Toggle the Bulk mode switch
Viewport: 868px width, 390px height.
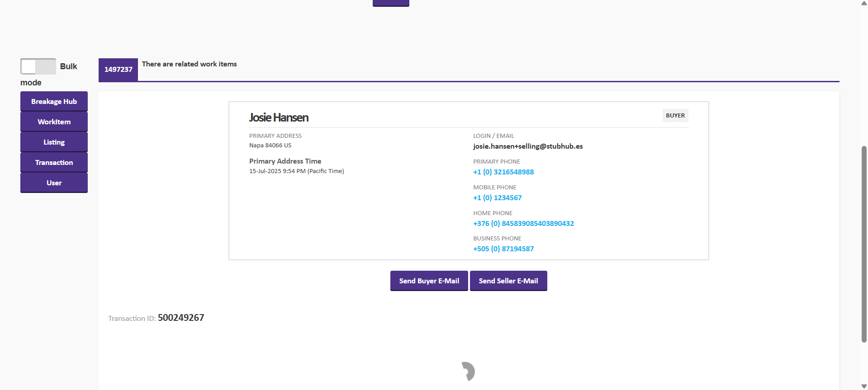coord(38,66)
